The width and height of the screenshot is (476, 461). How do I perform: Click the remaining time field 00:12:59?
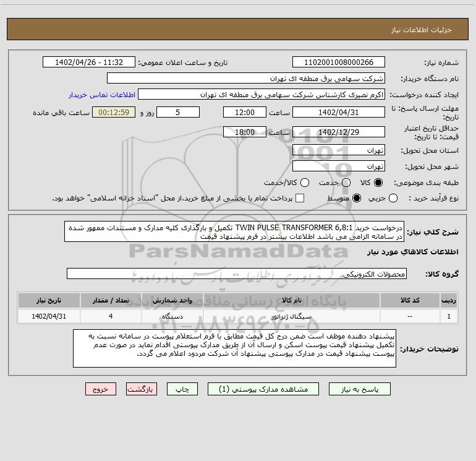pos(114,112)
